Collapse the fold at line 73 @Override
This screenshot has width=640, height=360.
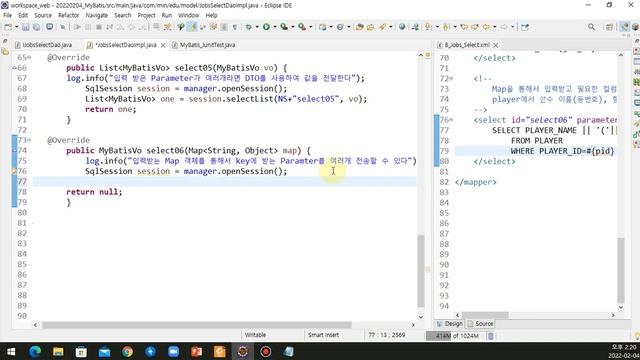pos(29,140)
